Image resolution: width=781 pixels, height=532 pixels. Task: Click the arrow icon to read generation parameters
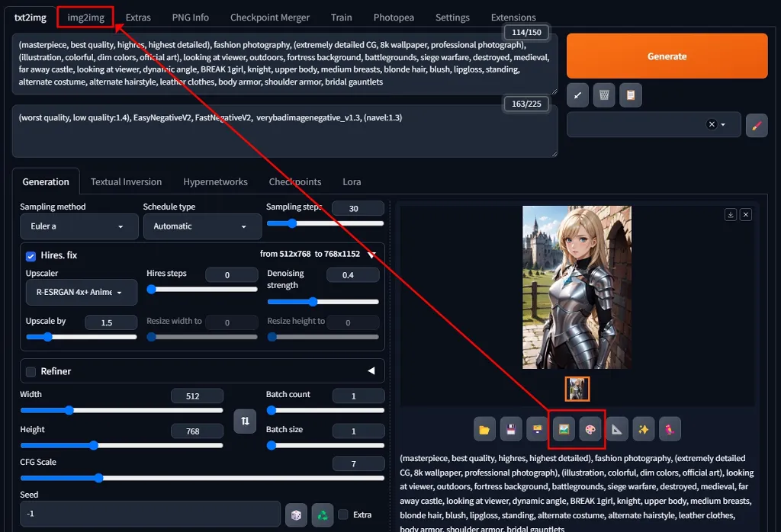(578, 95)
